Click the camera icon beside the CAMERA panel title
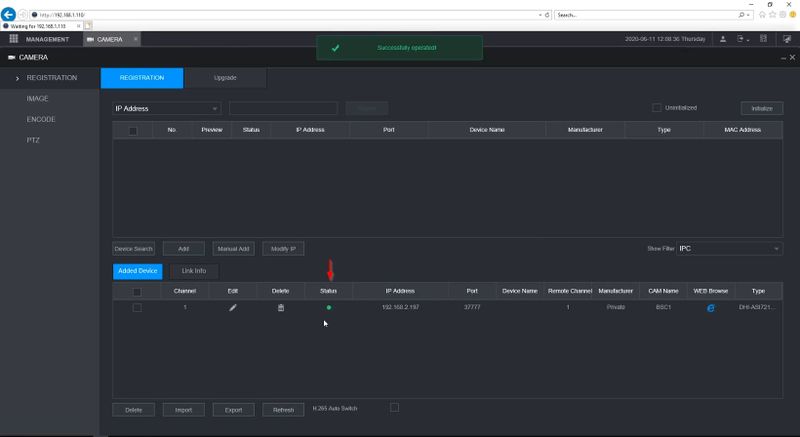This screenshot has width=800, height=437. click(x=11, y=58)
